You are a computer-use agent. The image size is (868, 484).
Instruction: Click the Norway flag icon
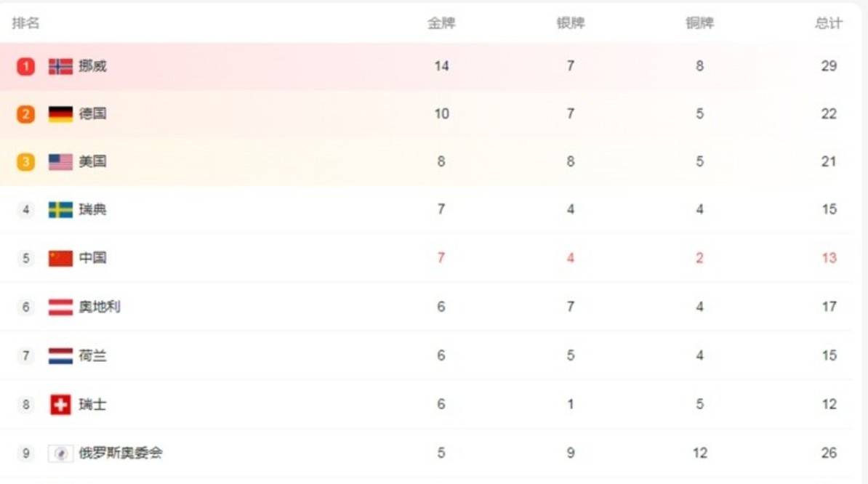point(60,66)
